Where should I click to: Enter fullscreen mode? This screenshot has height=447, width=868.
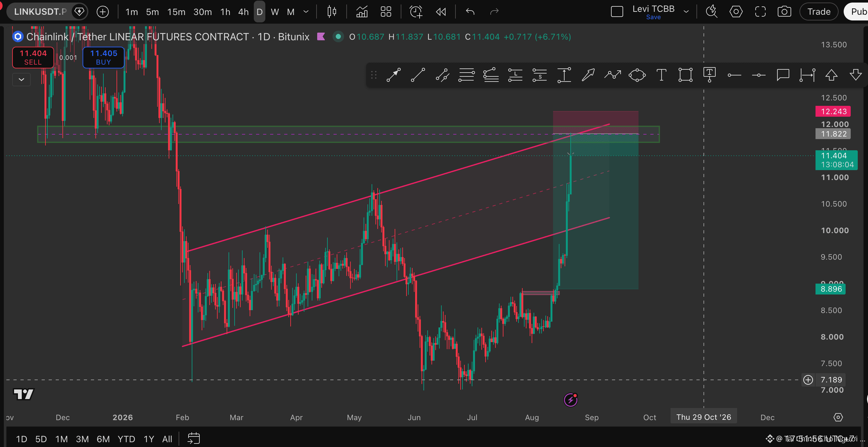[x=760, y=12]
